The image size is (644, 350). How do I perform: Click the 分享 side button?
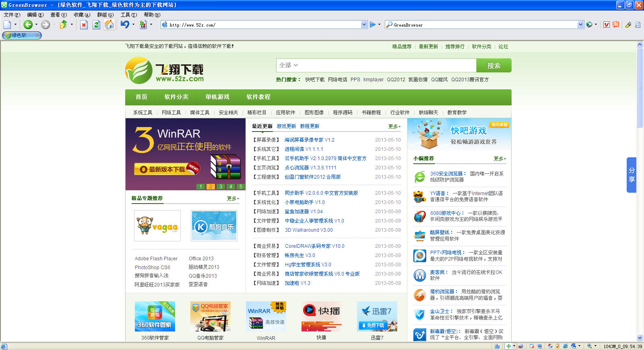632,175
